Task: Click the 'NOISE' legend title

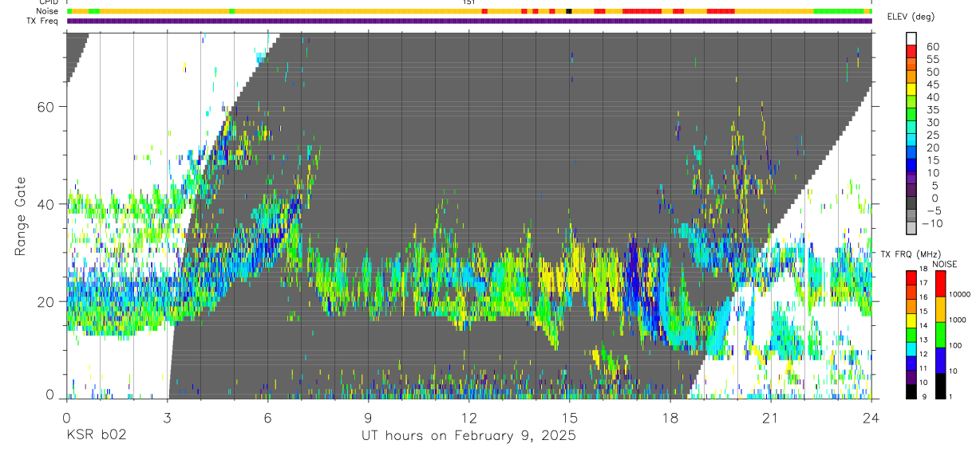Action: coord(944,264)
